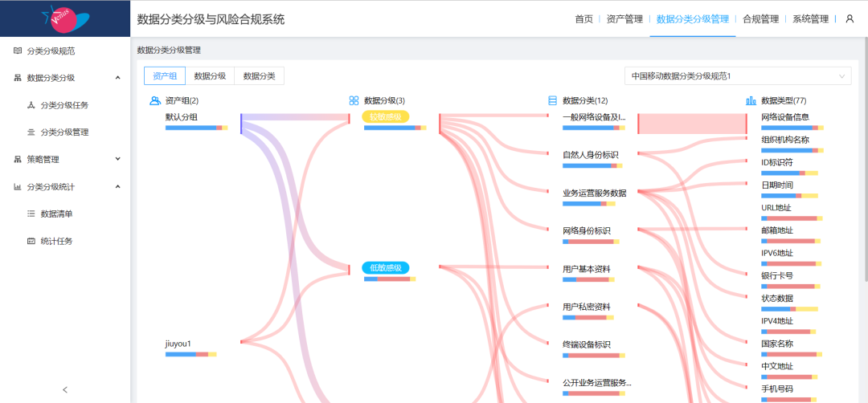
Task: Click the 统计任务 icon in sidebar
Action: [31, 242]
